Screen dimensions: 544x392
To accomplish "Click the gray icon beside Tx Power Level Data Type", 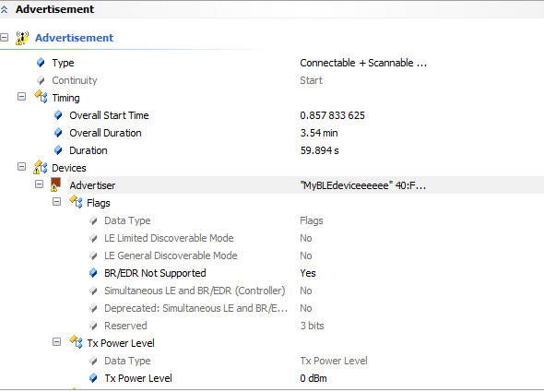I will tap(93, 361).
